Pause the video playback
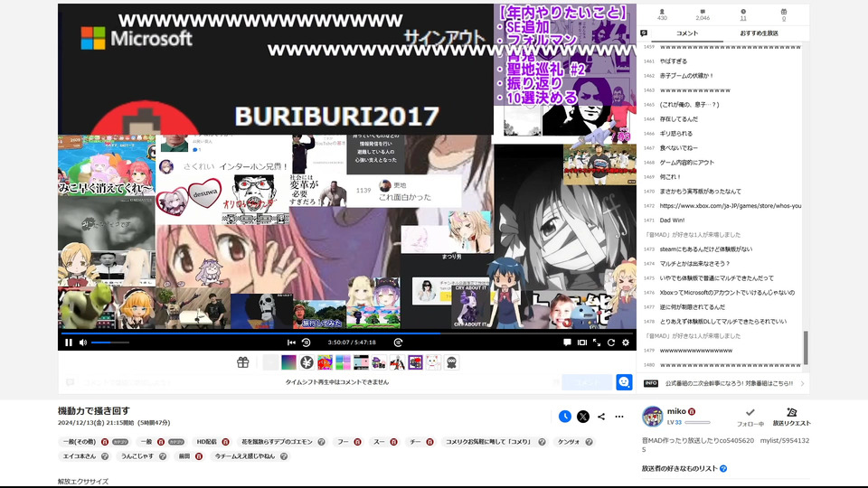This screenshot has height=488, width=868. click(x=69, y=343)
